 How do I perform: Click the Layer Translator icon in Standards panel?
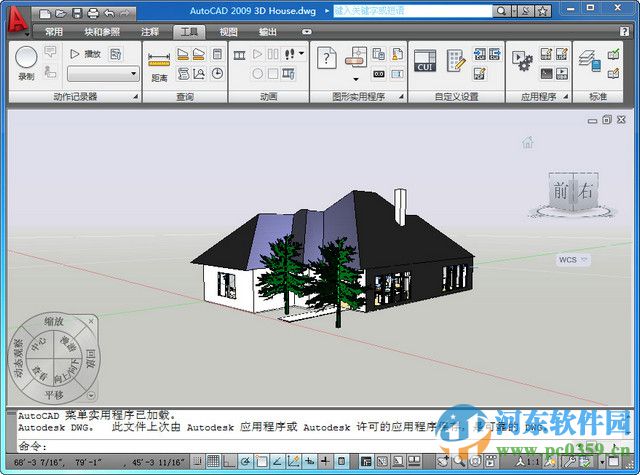click(589, 60)
